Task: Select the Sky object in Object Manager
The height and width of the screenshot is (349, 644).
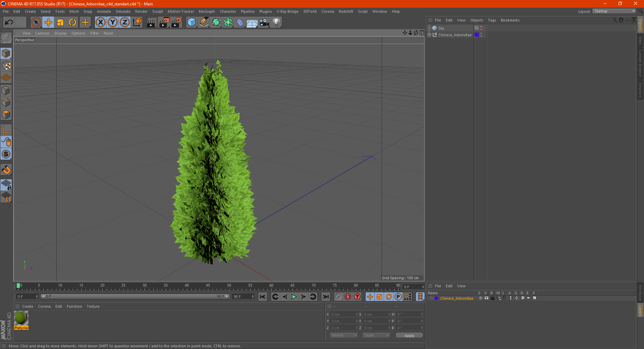Action: tap(441, 28)
